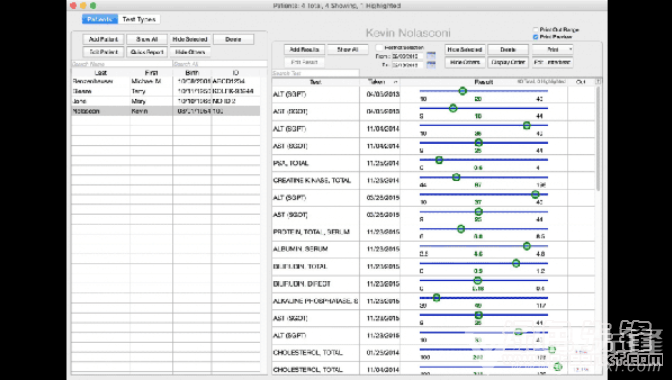Sort patients by the Birth column header

pyautogui.click(x=192, y=73)
